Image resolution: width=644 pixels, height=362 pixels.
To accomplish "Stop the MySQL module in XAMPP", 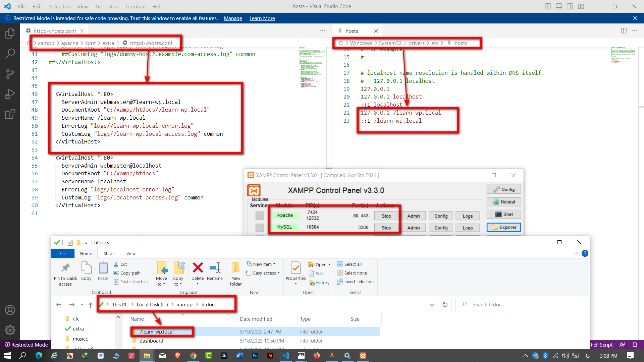I will click(386, 228).
